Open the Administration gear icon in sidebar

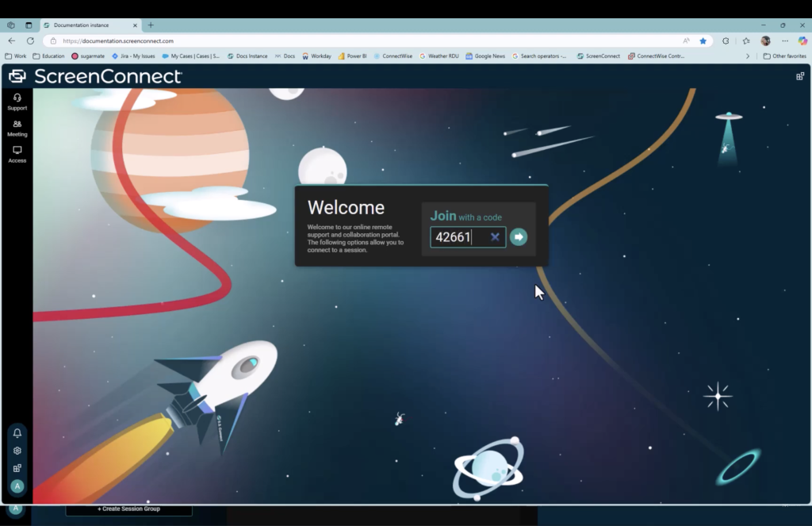click(17, 451)
